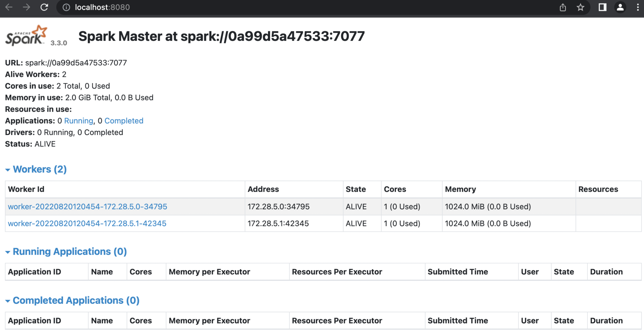Click the Worker Id column header
This screenshot has width=644, height=333.
pos(26,189)
